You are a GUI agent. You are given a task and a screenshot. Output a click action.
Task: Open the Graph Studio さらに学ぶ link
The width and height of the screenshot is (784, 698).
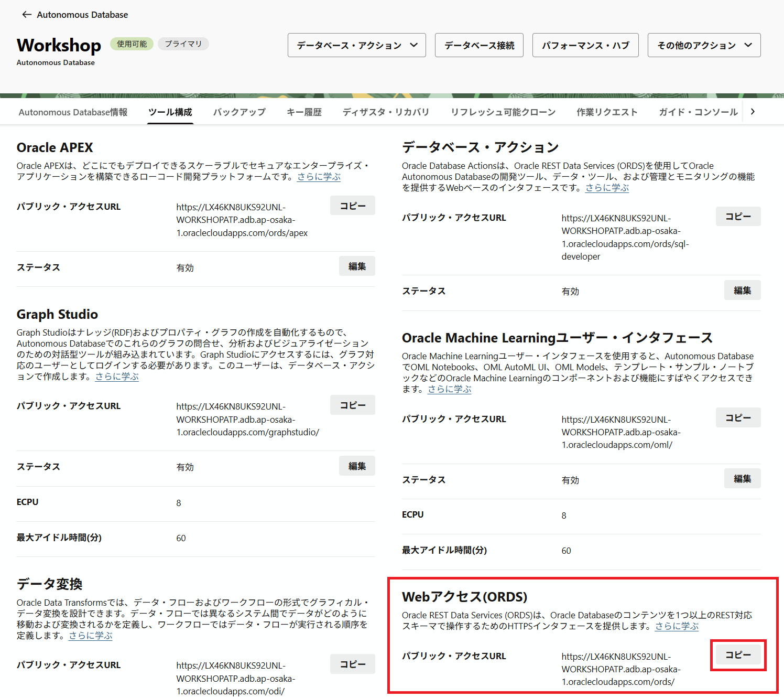click(x=117, y=377)
